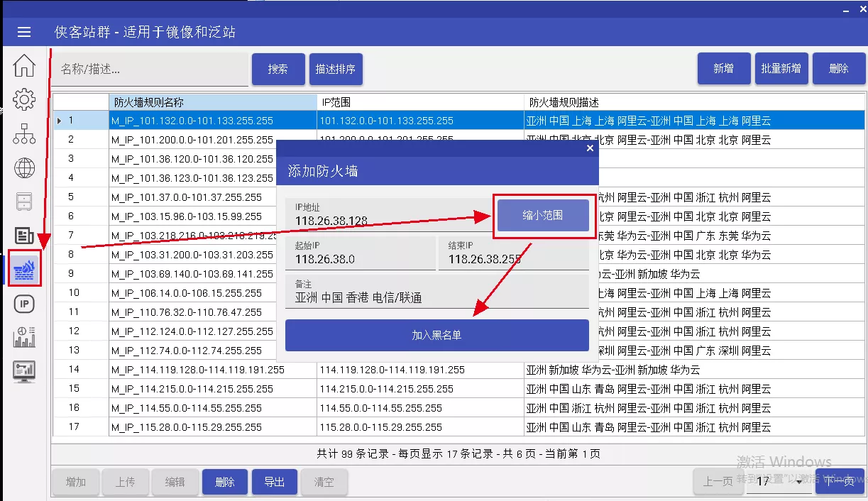Select the globe icon in sidebar
This screenshot has width=868, height=501.
[24, 168]
